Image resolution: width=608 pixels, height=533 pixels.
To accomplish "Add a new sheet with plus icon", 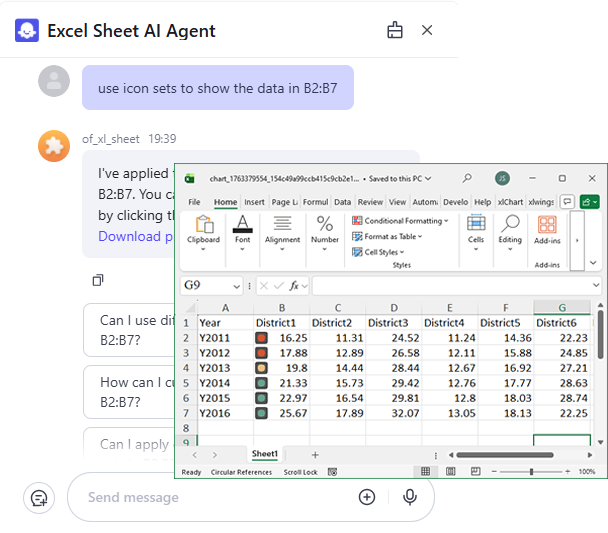I will point(315,455).
